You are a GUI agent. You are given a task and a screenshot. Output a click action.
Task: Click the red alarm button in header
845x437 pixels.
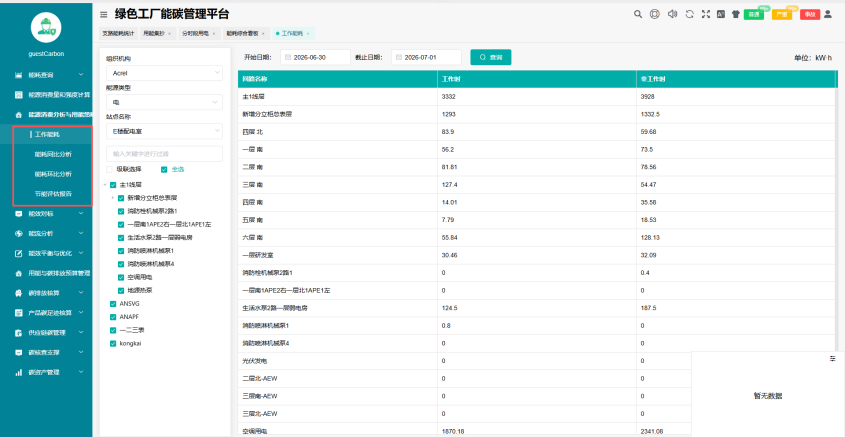click(810, 15)
